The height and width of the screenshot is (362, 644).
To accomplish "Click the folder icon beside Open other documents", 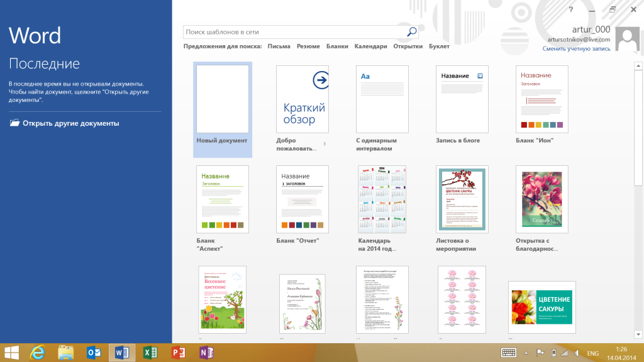I will tap(14, 123).
